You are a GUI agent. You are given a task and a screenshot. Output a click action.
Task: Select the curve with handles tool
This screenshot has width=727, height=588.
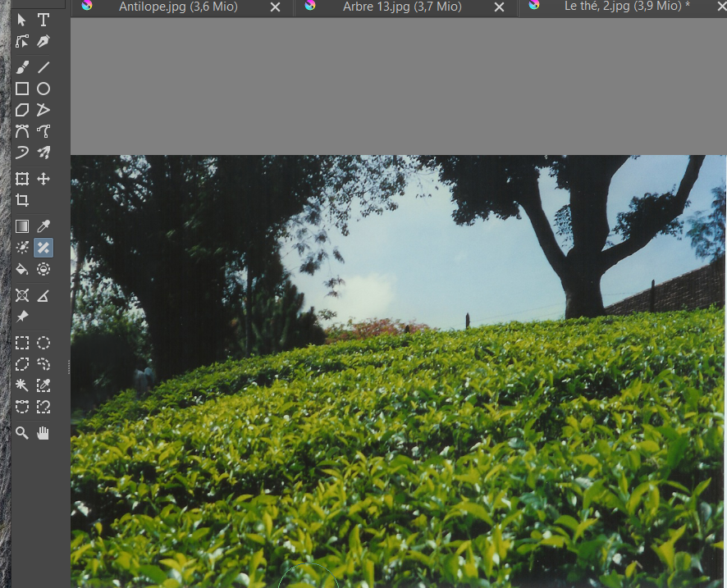43,131
